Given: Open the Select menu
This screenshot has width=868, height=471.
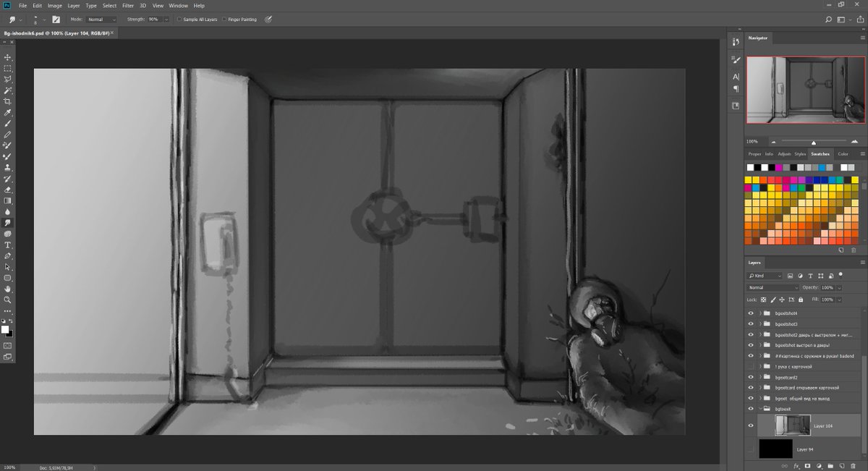Looking at the screenshot, I should [109, 6].
